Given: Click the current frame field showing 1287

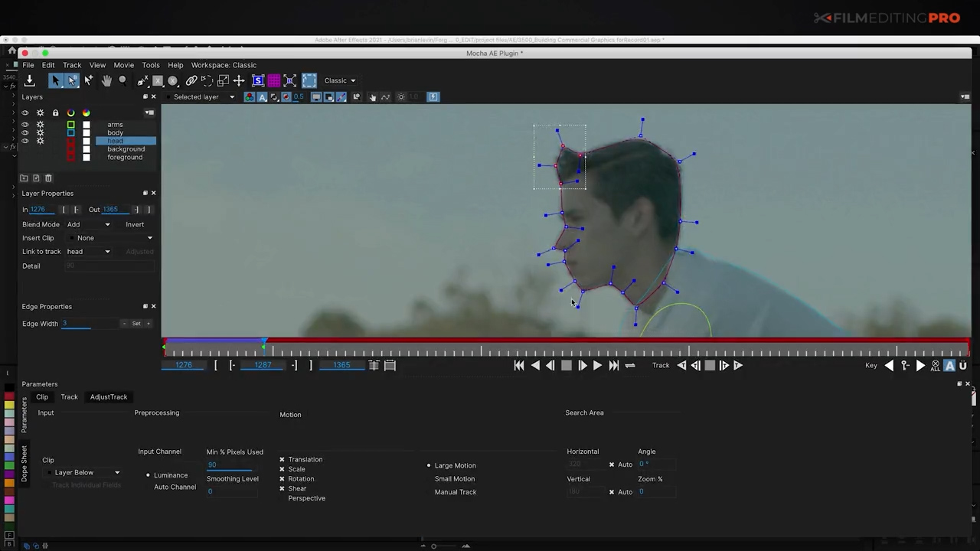Looking at the screenshot, I should coord(263,365).
